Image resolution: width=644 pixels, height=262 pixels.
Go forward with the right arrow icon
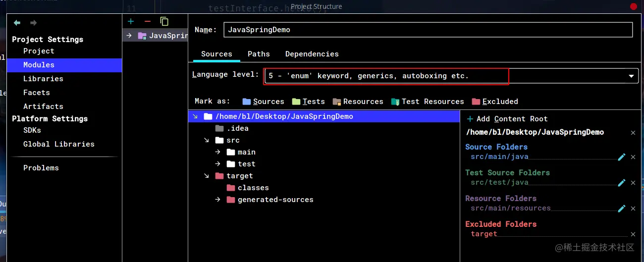pos(33,23)
